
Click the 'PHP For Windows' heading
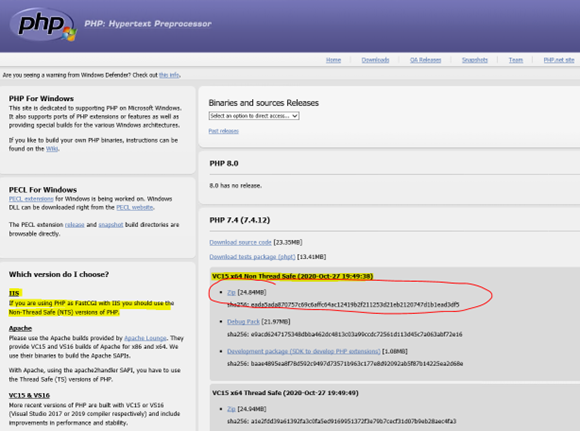pos(41,99)
